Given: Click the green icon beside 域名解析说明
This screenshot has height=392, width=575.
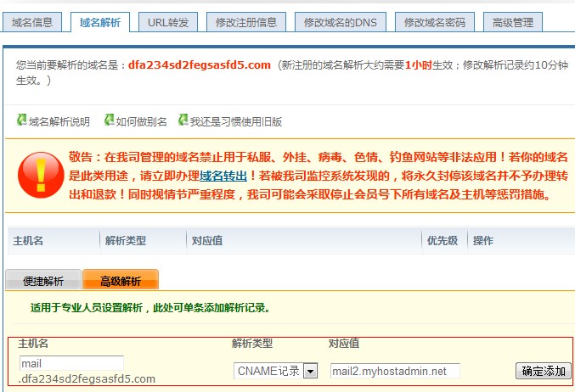Looking at the screenshot, I should pyautogui.click(x=22, y=120).
